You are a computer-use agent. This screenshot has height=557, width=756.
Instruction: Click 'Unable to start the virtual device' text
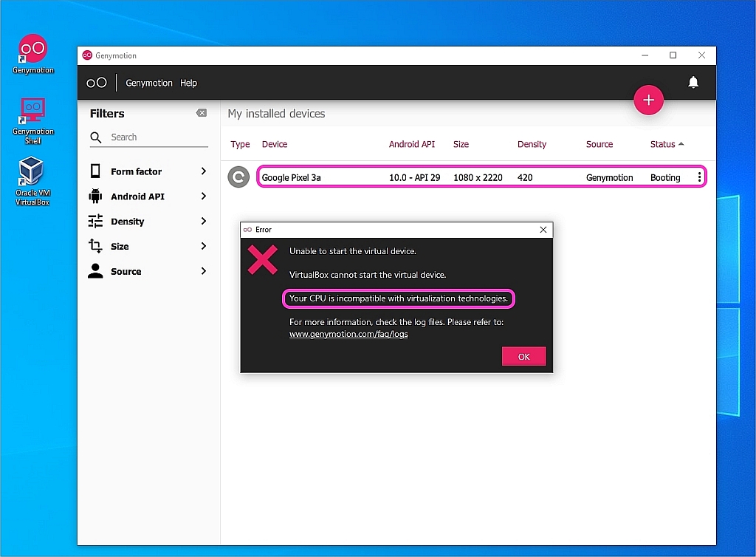[352, 251]
